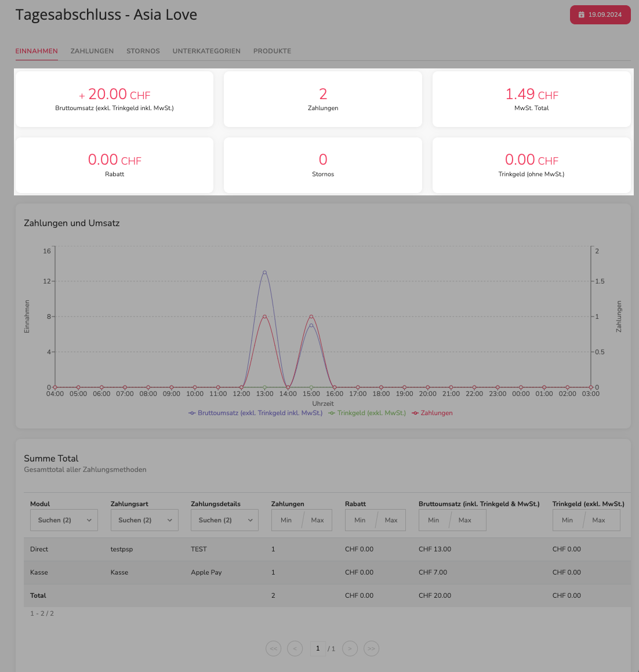Select the testpsp payment type cell
Screen dimensions: 639x672
click(122, 549)
